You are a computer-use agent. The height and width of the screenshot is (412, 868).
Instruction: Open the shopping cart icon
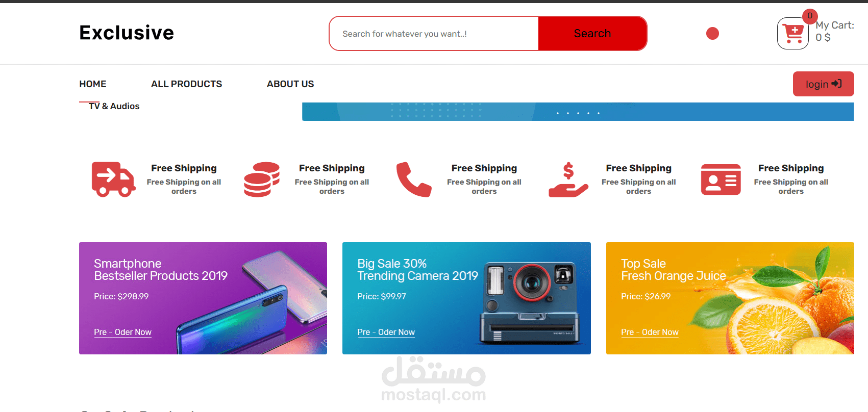click(793, 34)
